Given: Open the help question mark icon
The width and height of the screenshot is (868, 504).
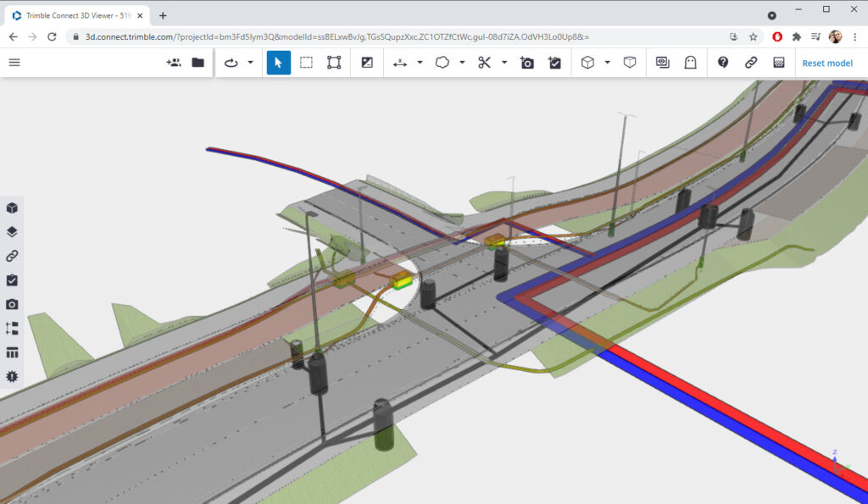Looking at the screenshot, I should 723,63.
